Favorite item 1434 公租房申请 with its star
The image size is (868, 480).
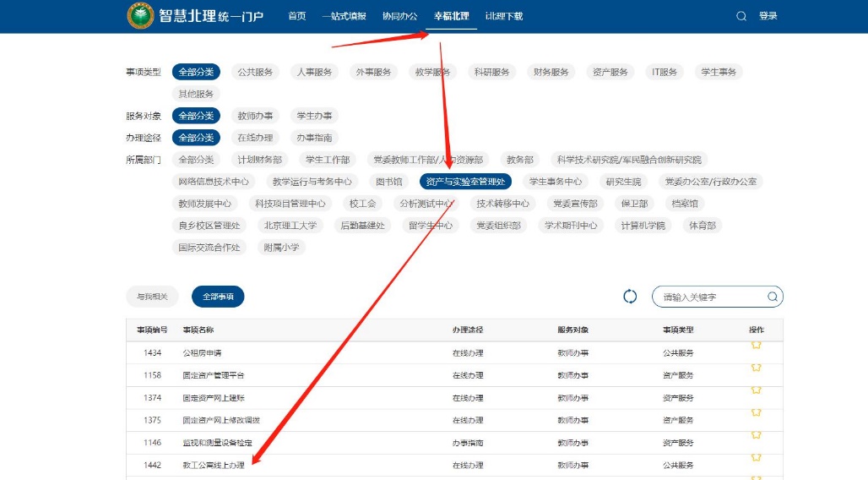click(756, 346)
